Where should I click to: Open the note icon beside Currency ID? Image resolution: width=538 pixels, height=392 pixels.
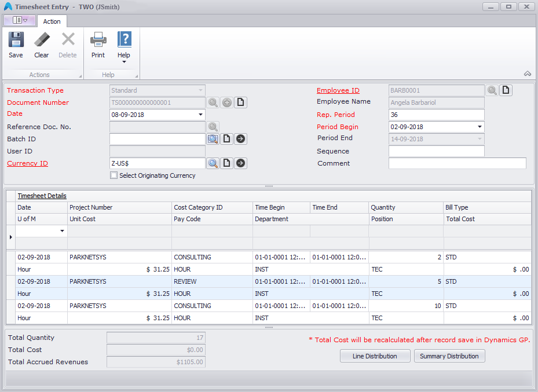coord(227,163)
